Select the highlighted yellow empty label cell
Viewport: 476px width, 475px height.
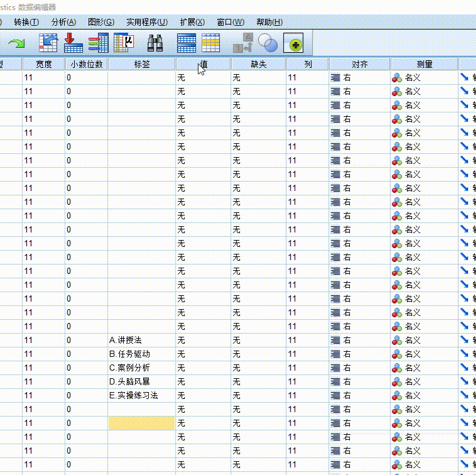[141, 423]
